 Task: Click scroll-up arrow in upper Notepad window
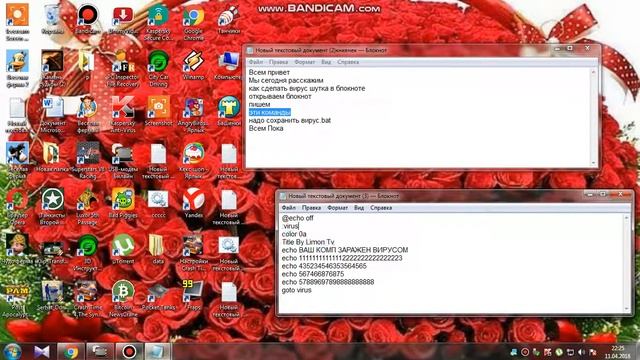click(x=593, y=72)
